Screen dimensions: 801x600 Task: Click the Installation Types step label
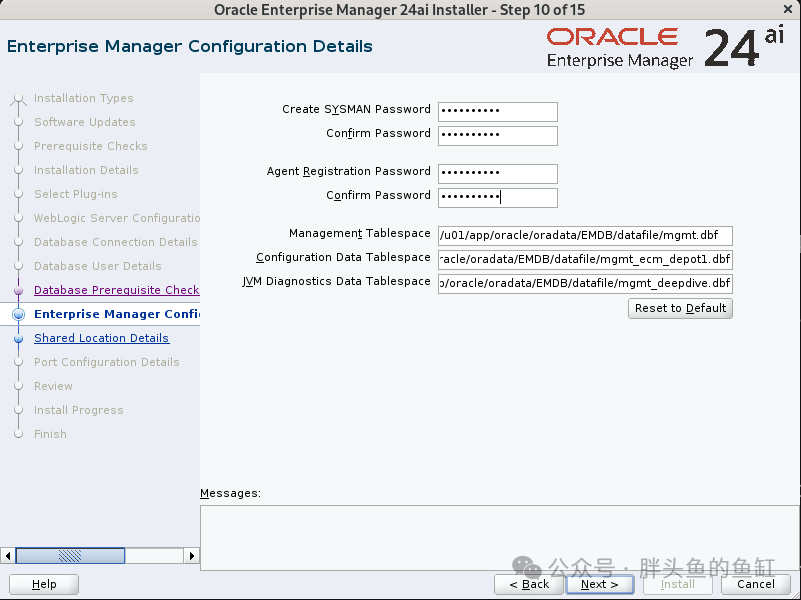pos(83,98)
